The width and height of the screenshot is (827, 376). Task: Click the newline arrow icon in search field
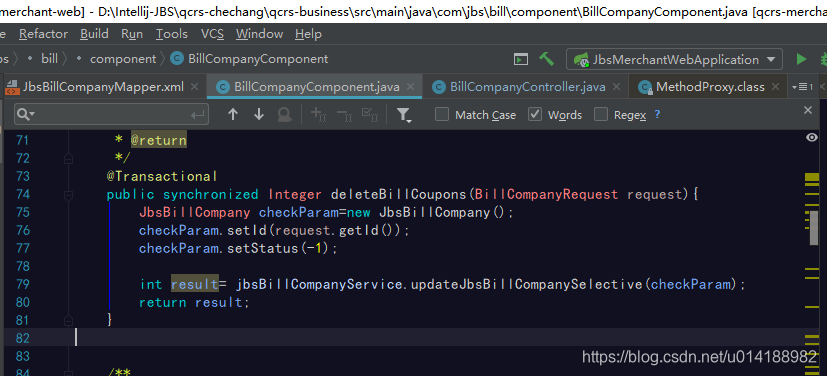(198, 115)
